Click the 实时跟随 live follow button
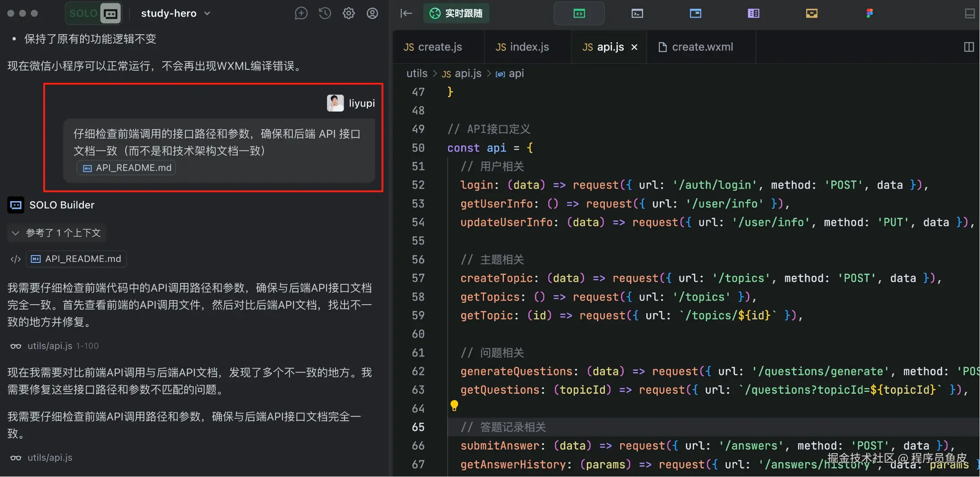The height and width of the screenshot is (477, 980). pos(456,13)
